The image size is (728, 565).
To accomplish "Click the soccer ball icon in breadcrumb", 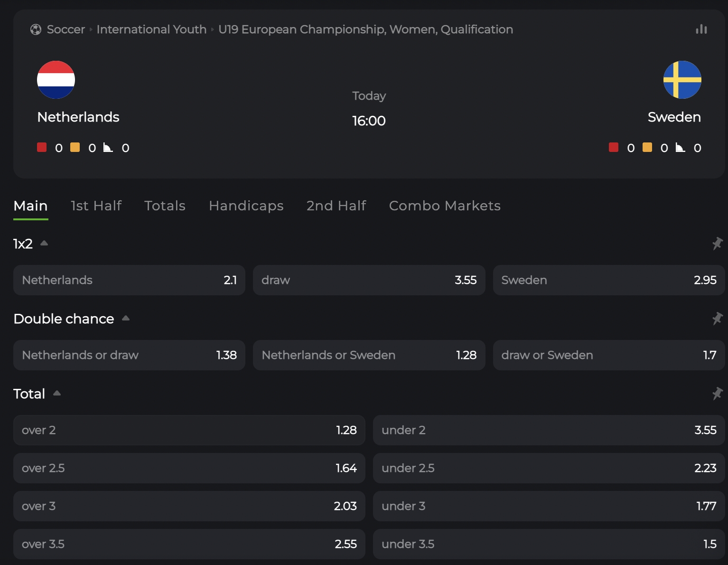I will point(36,29).
